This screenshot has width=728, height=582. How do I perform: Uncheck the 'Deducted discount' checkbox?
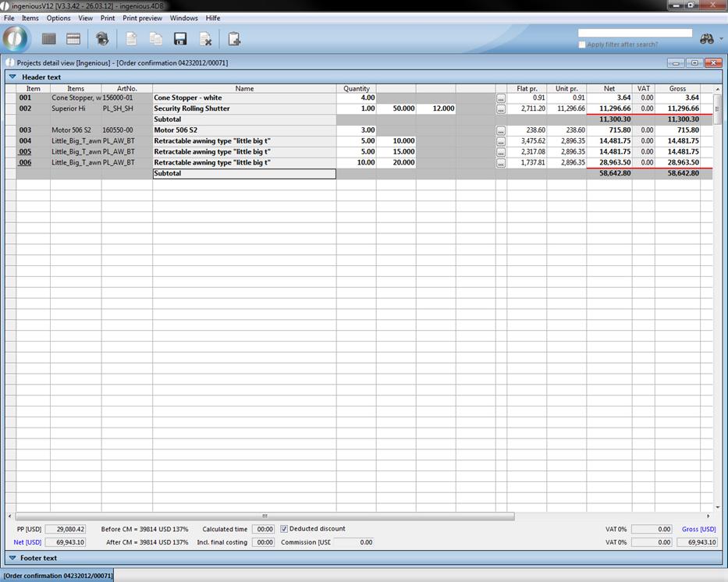point(284,529)
